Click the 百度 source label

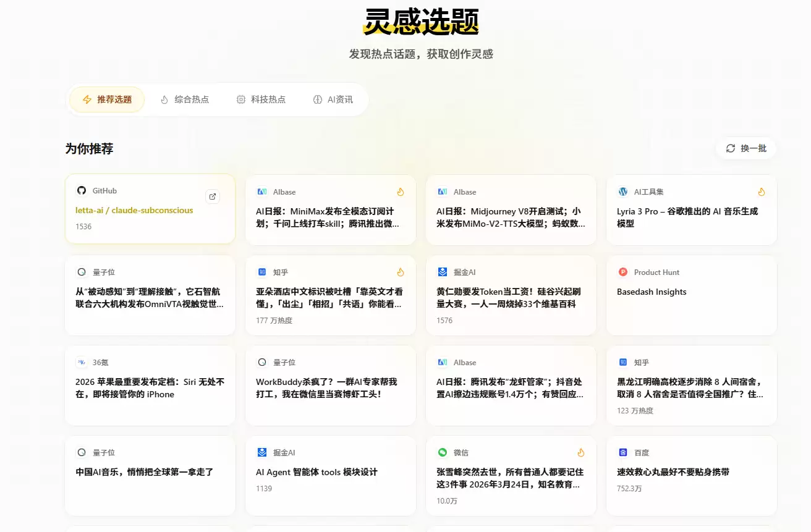(x=642, y=453)
